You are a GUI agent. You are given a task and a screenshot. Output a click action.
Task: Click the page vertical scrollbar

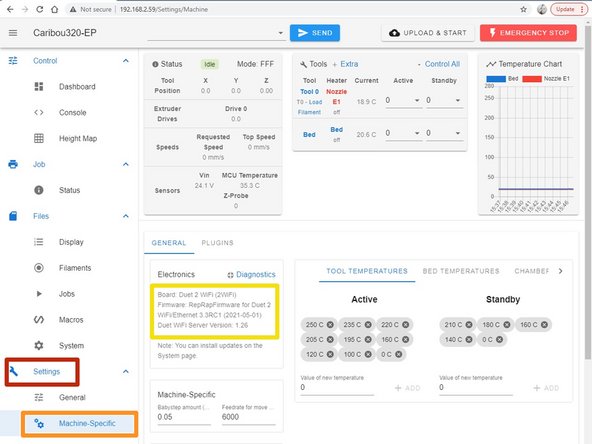pyautogui.click(x=588, y=193)
